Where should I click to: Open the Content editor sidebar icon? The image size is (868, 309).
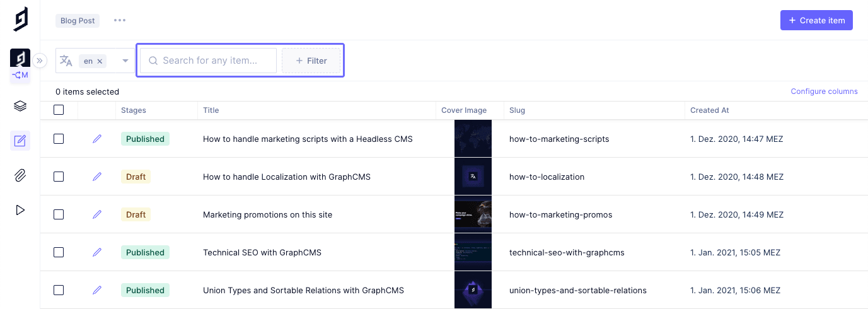tap(20, 141)
